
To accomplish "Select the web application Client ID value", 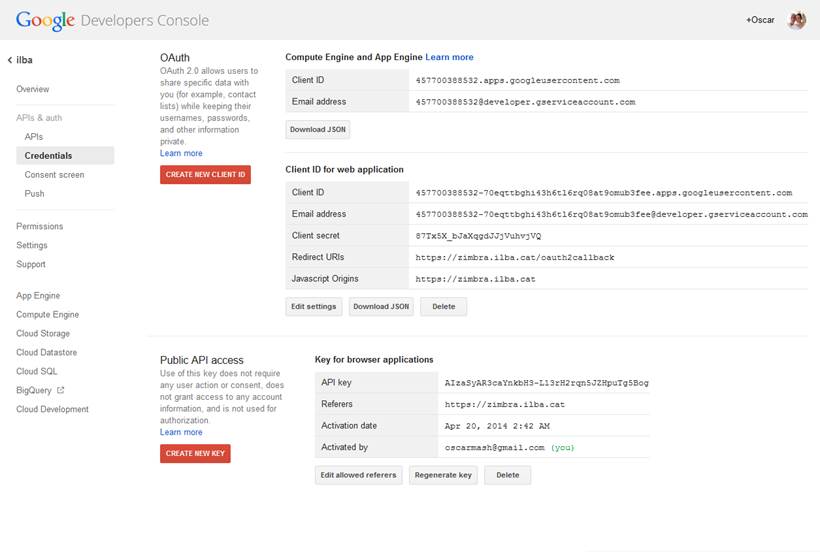I will tap(603, 193).
